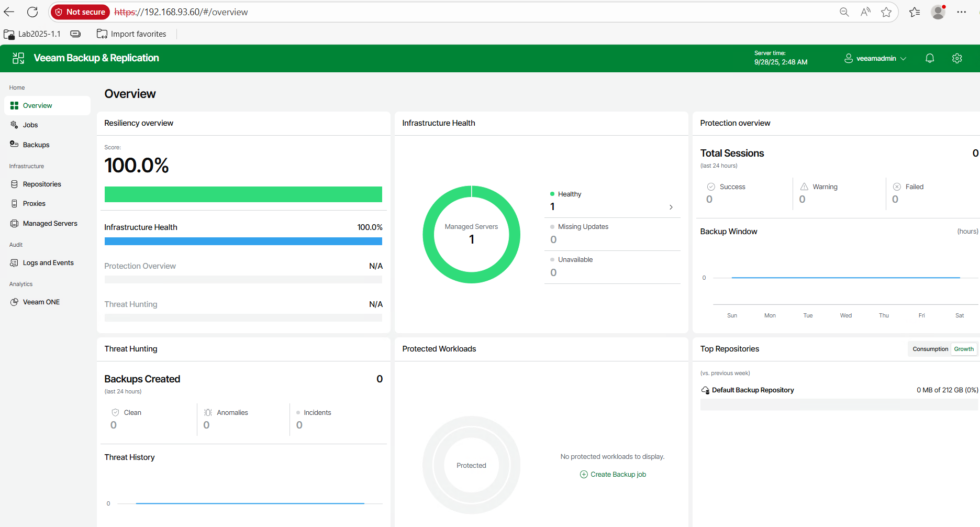Viewport: 980px width, 527px height.
Task: Click the plus icon beside Create Backup job
Action: [x=584, y=475]
